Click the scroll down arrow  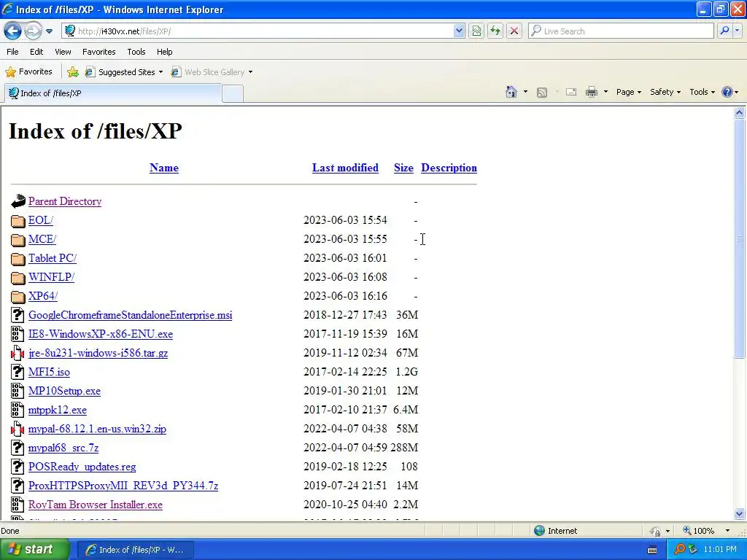point(740,513)
